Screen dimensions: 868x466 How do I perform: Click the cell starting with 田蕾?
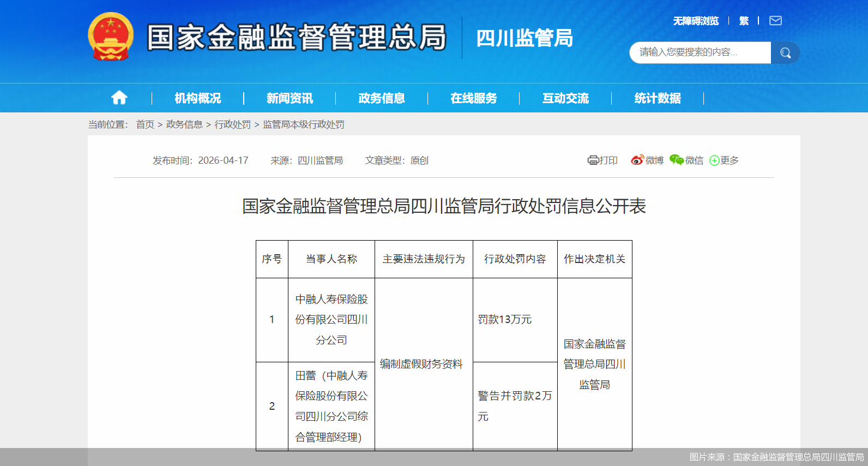point(331,406)
